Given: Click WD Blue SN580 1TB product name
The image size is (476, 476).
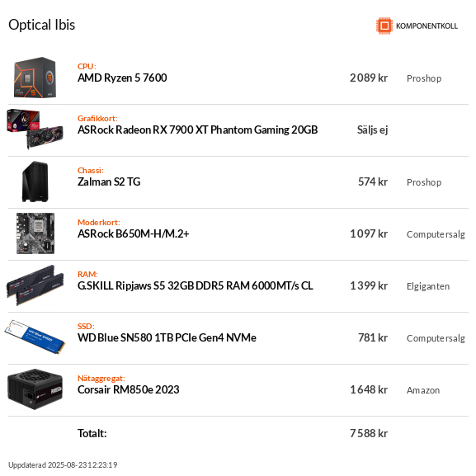Looking at the screenshot, I should point(167,337).
